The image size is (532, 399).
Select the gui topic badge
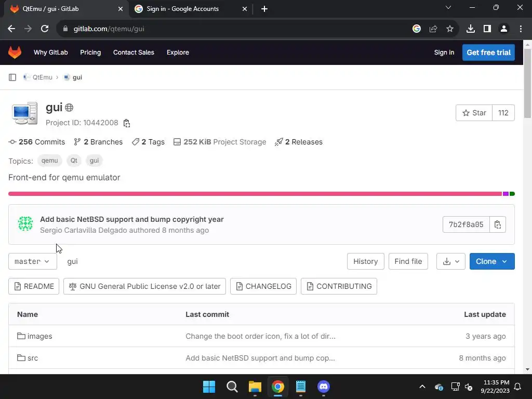pyautogui.click(x=95, y=161)
